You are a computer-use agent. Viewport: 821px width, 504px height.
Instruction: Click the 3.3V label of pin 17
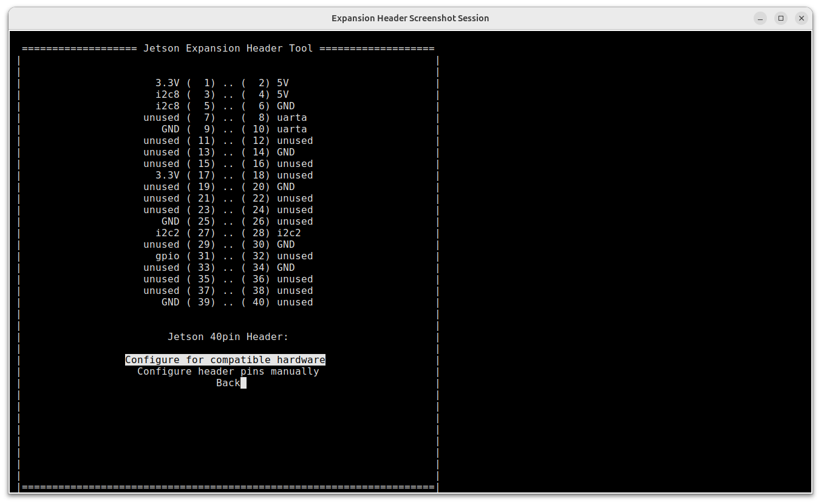click(168, 175)
